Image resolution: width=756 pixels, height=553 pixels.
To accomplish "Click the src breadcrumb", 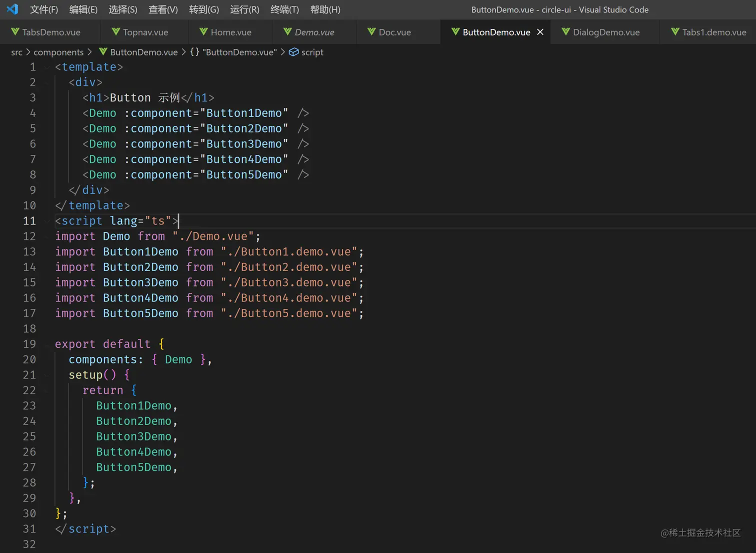I will [16, 52].
